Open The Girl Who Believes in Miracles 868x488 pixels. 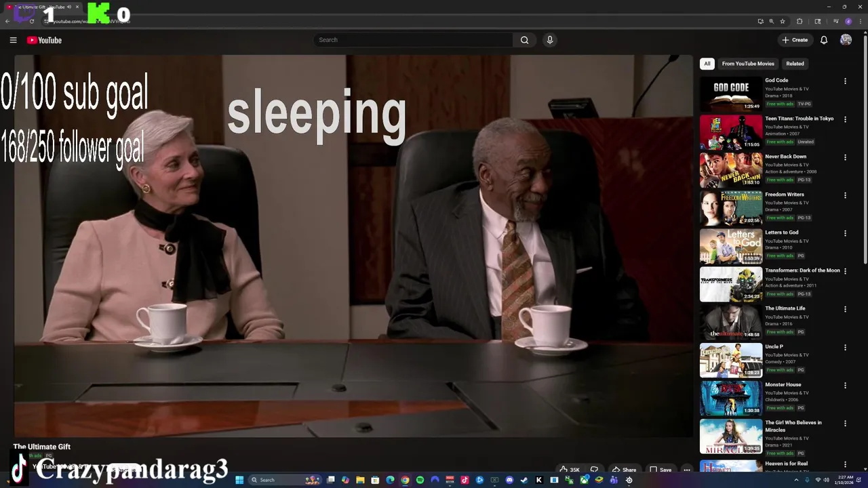793,426
